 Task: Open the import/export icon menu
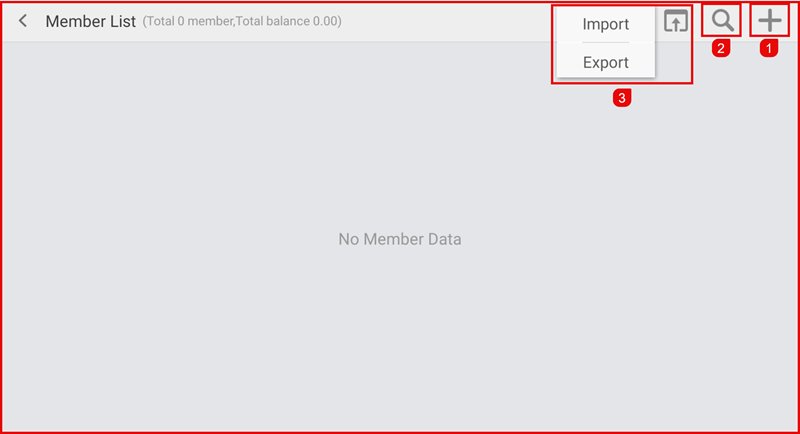tap(677, 21)
